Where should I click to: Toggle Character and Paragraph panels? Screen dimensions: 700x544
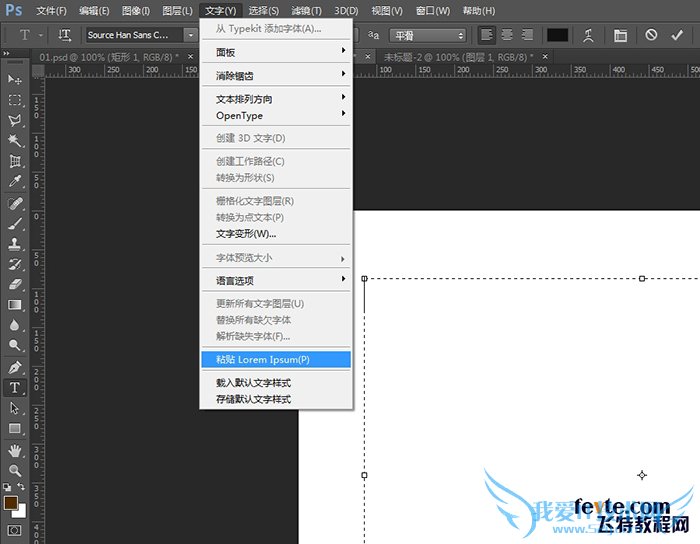tap(620, 35)
